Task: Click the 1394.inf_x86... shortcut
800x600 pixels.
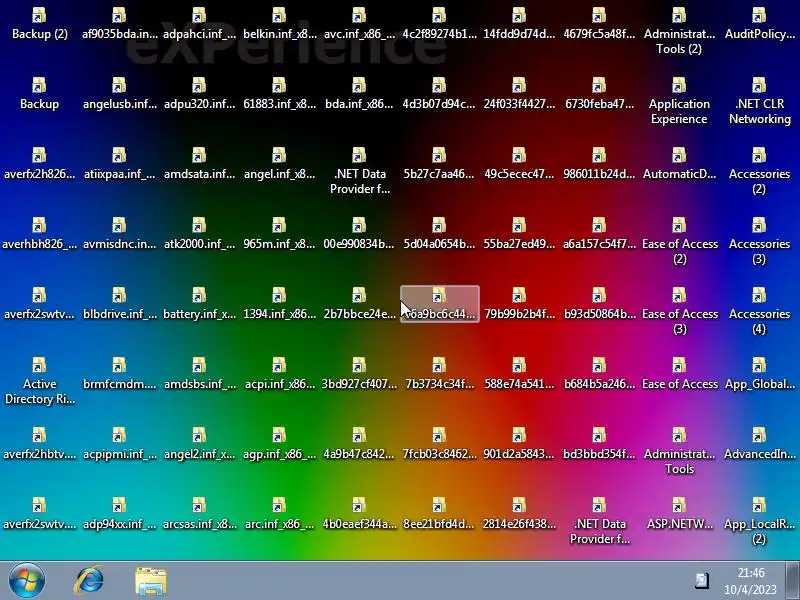Action: pyautogui.click(x=279, y=303)
